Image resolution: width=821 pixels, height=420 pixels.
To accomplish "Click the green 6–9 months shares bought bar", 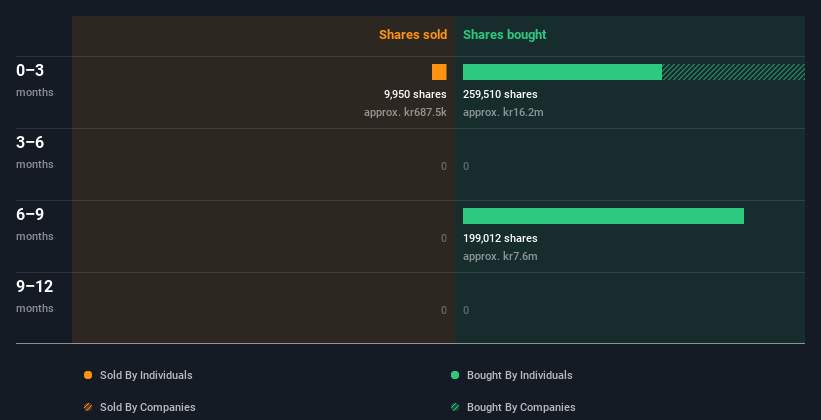I will click(603, 216).
